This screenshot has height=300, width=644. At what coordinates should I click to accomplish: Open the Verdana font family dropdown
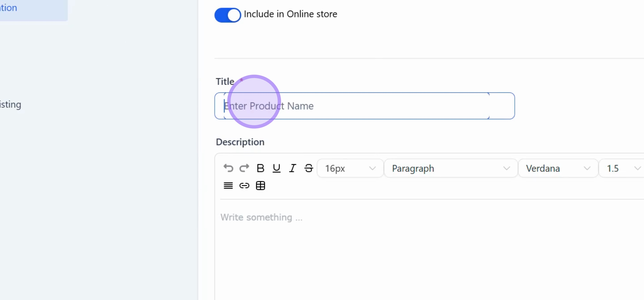(x=558, y=168)
